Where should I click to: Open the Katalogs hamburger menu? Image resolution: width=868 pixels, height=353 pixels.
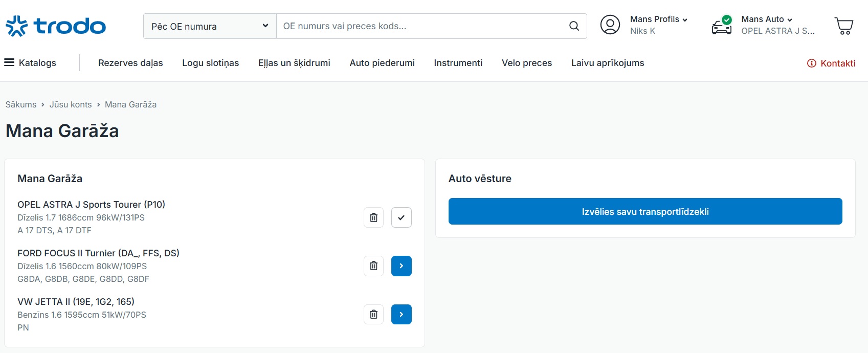point(31,63)
